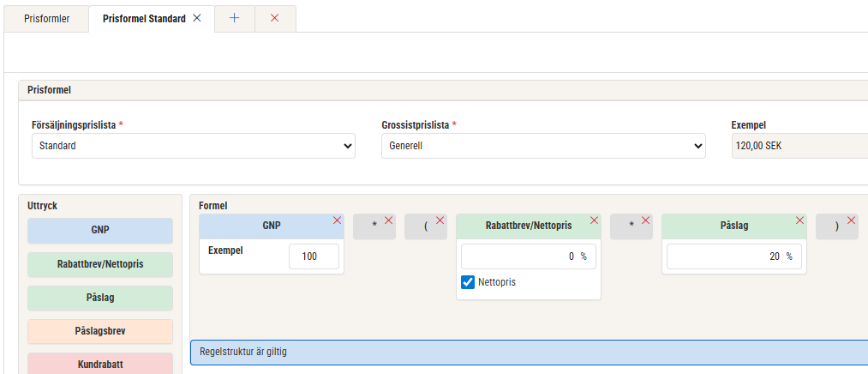
Task: Add a new tab with plus icon
Action: point(234,18)
